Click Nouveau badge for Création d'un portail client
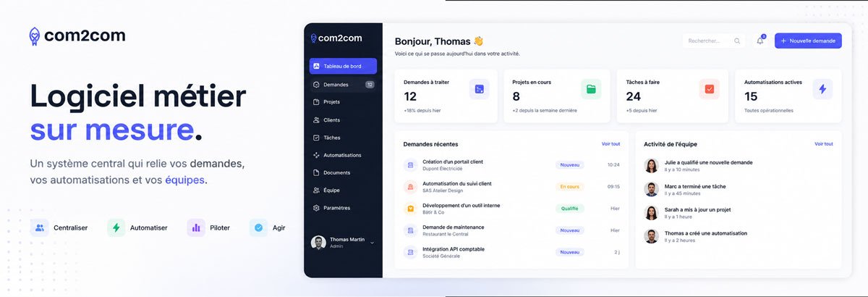The height and width of the screenshot is (297, 868). coord(570,165)
